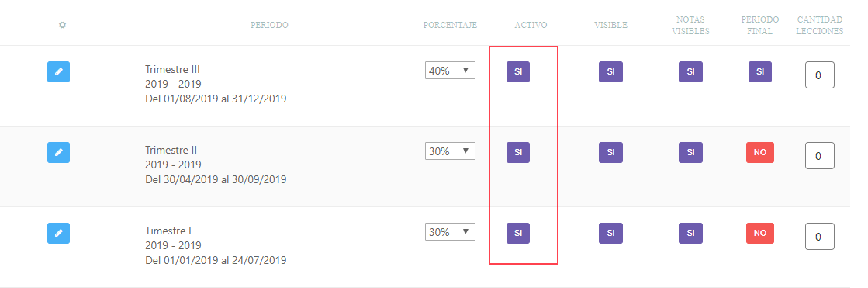Click the lessons count field for Trimestre III
868x288 pixels.
[820, 75]
